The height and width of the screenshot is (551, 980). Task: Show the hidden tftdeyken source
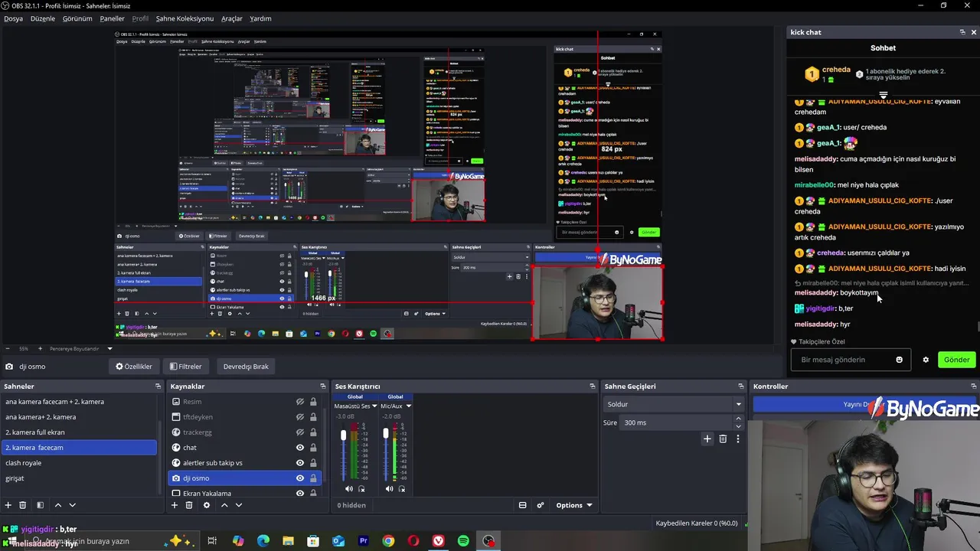click(x=300, y=417)
